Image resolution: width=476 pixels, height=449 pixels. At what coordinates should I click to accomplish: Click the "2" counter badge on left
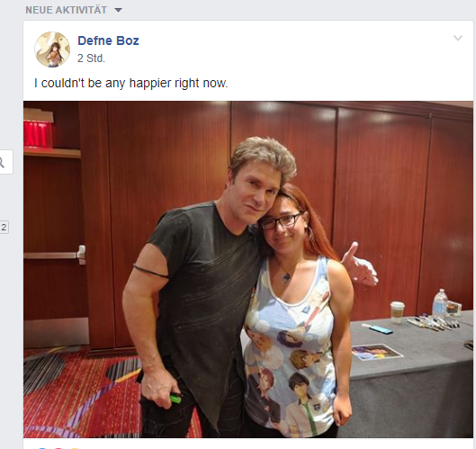pyautogui.click(x=4, y=228)
